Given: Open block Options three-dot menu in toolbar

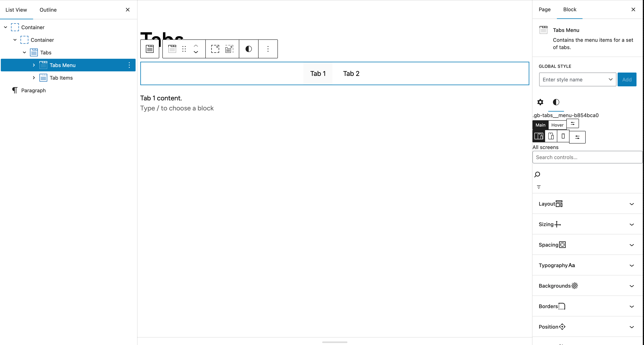Looking at the screenshot, I should (268, 49).
